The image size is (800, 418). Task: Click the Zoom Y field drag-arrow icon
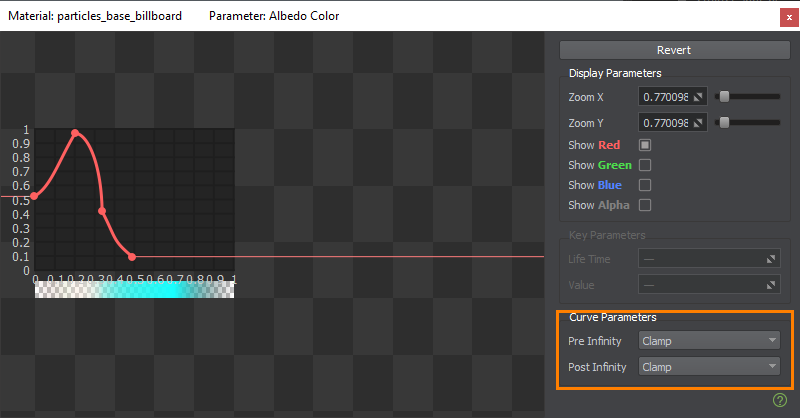[x=699, y=123]
